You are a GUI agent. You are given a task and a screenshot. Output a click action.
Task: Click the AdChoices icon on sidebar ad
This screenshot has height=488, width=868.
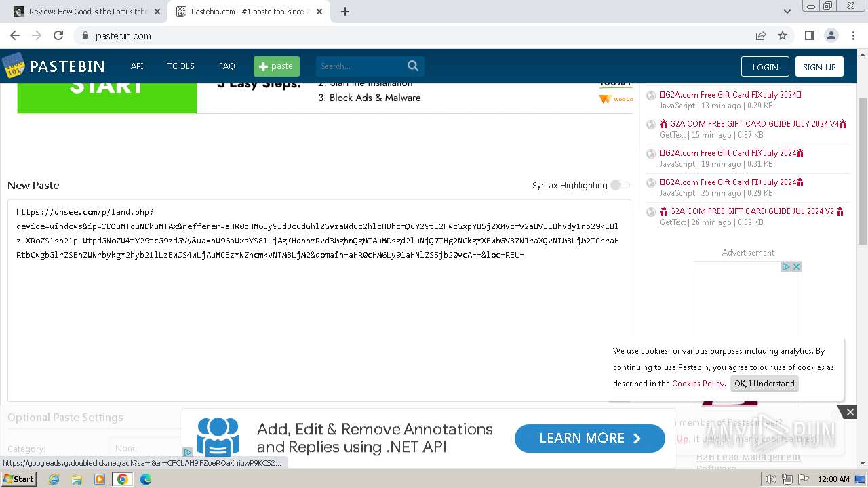(x=786, y=266)
